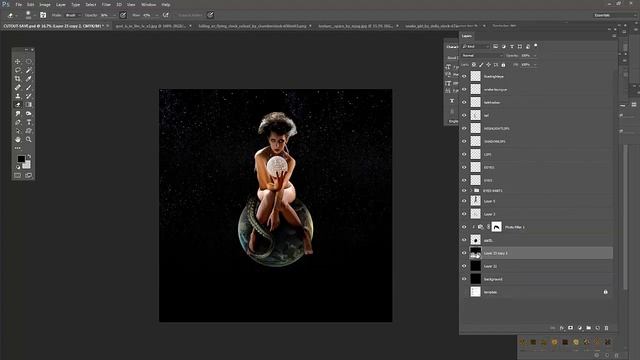This screenshot has width=640, height=360.
Task: Toggle pressure for opacity
Action: tap(123, 15)
